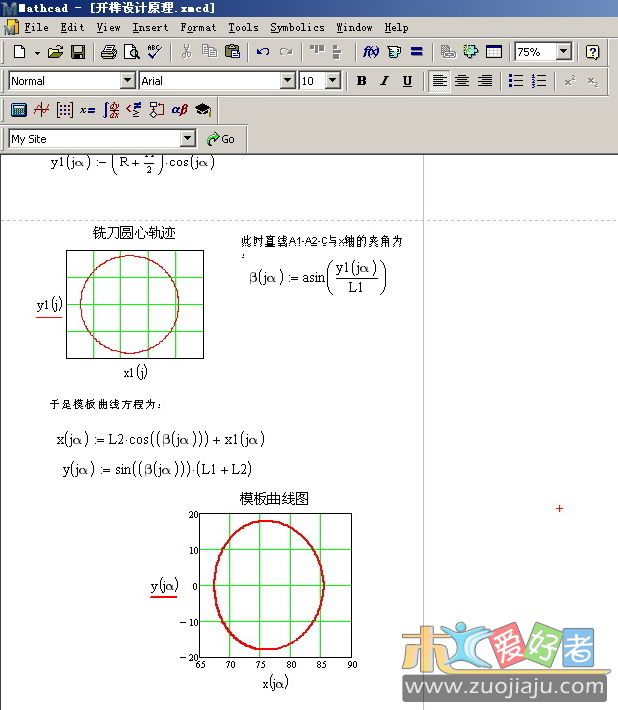
Task: Set align center paragraph
Action: coord(462,81)
